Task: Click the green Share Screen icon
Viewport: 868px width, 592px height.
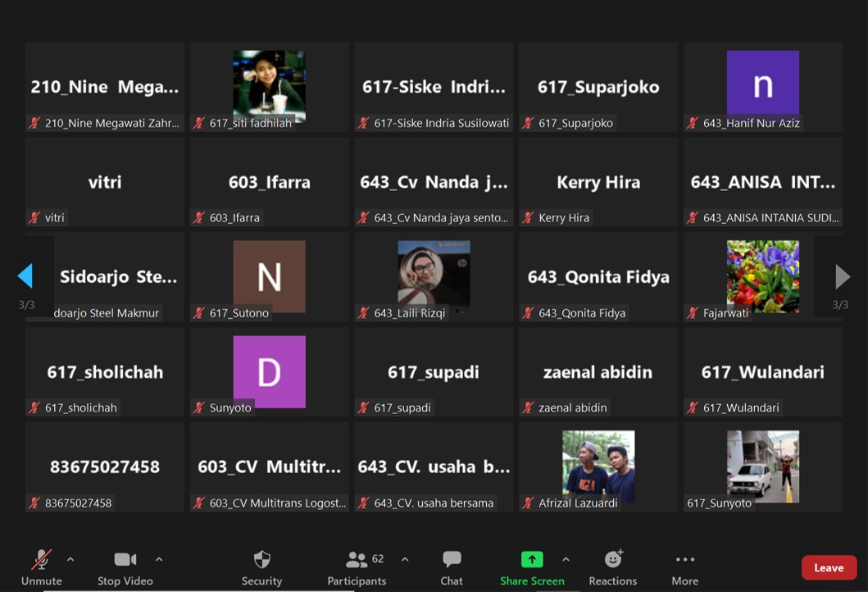Action: (x=532, y=560)
